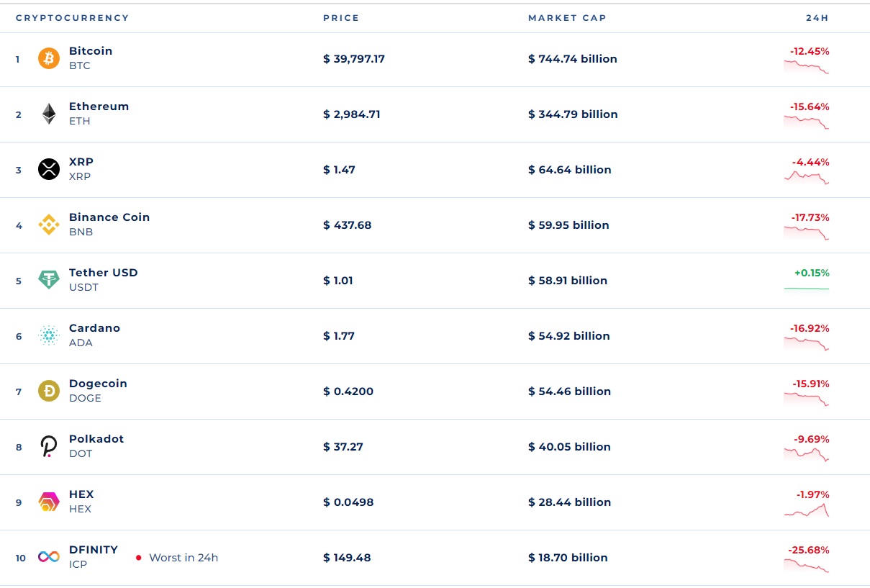
Task: Open the Binance Coin name link
Action: pos(109,217)
